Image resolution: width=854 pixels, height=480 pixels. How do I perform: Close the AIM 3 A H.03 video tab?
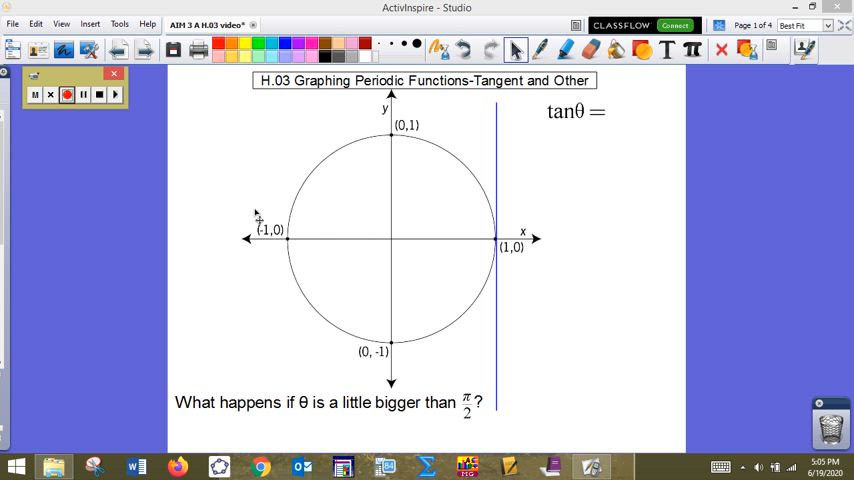(x=253, y=25)
